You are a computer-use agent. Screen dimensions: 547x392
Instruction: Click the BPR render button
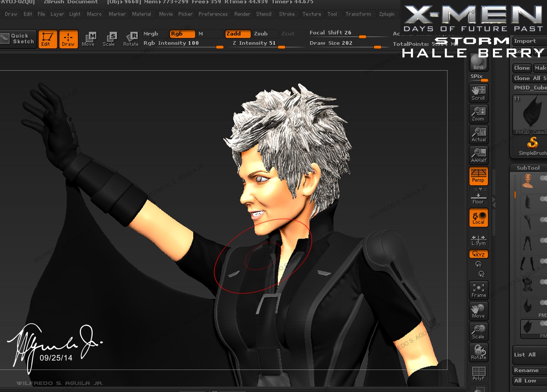tap(478, 62)
